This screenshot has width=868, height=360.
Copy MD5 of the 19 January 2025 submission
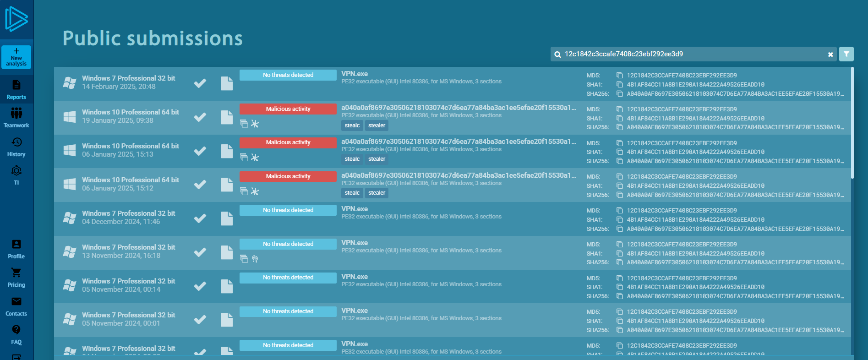click(x=620, y=109)
